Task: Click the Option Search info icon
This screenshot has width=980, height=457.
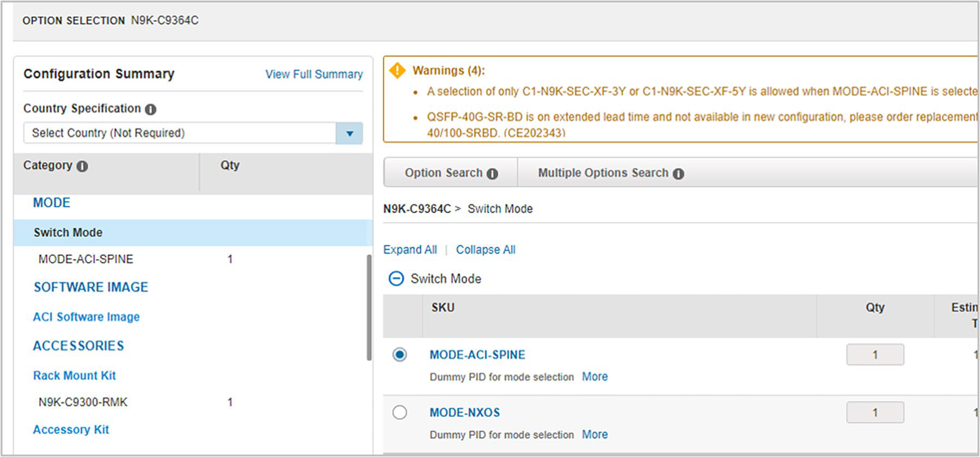Action: click(x=492, y=174)
